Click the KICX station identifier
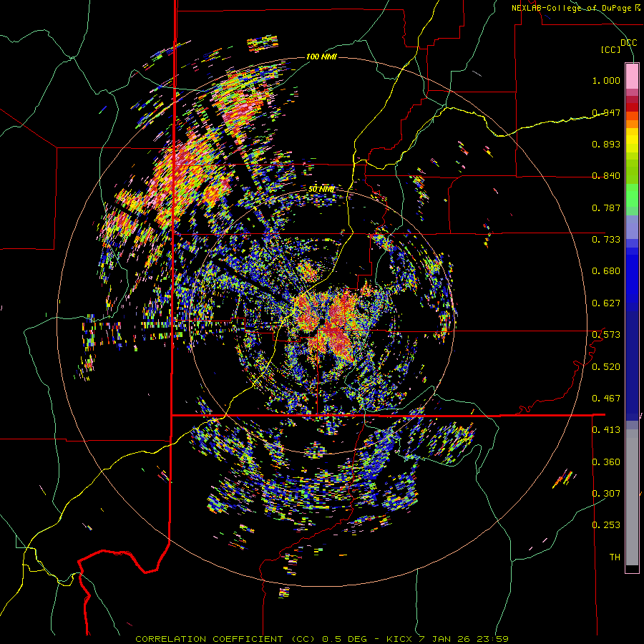The height and width of the screenshot is (644, 644). coord(399,639)
